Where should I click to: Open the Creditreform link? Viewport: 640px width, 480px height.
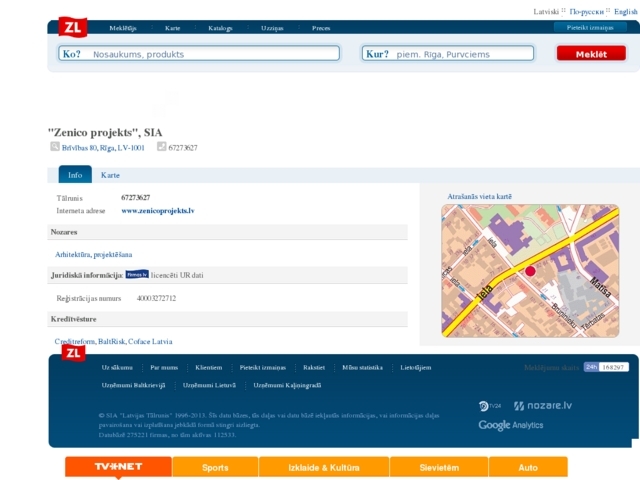75,341
